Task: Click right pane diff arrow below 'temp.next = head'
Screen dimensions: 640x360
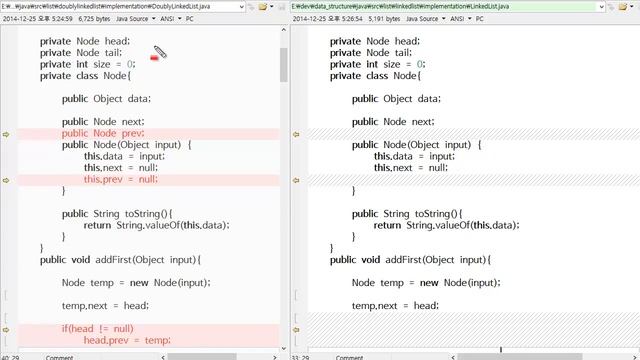Action: (x=296, y=329)
